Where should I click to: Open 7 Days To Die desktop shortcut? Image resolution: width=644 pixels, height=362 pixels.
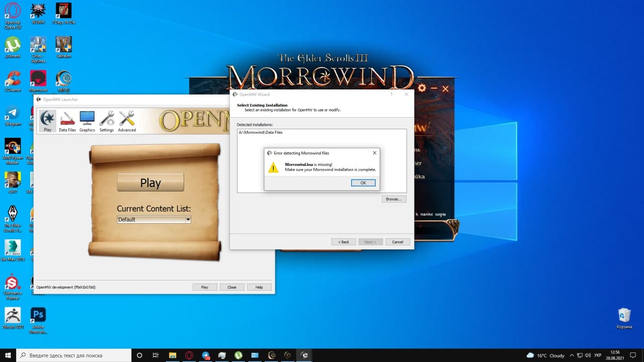coord(63,14)
